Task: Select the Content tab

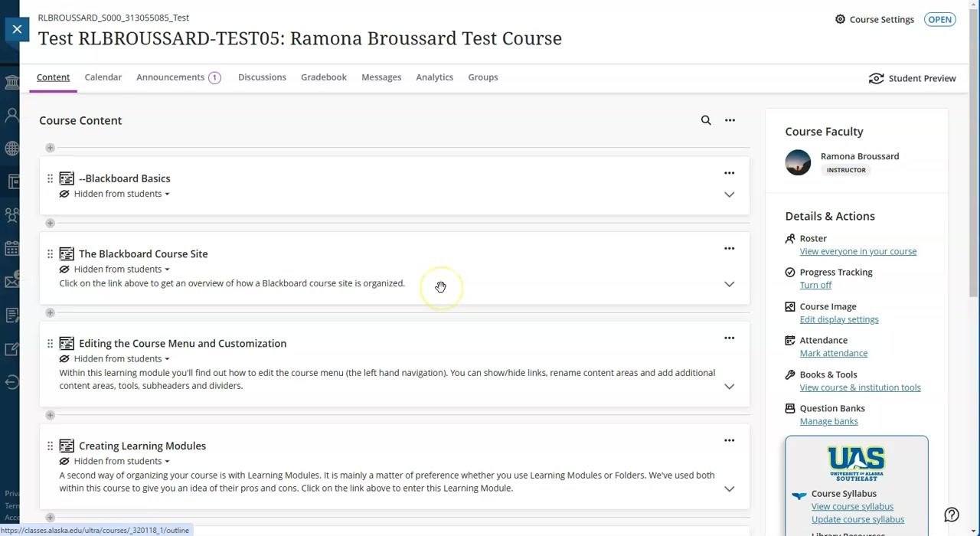Action: coord(53,77)
